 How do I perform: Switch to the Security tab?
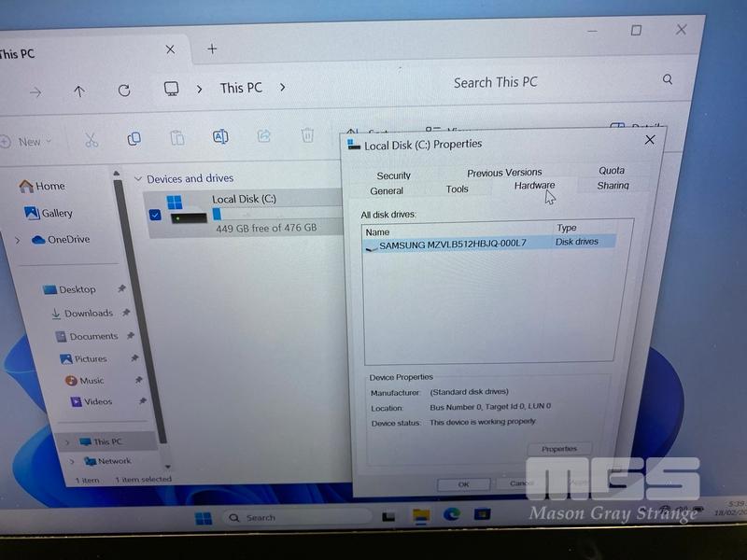coord(393,175)
